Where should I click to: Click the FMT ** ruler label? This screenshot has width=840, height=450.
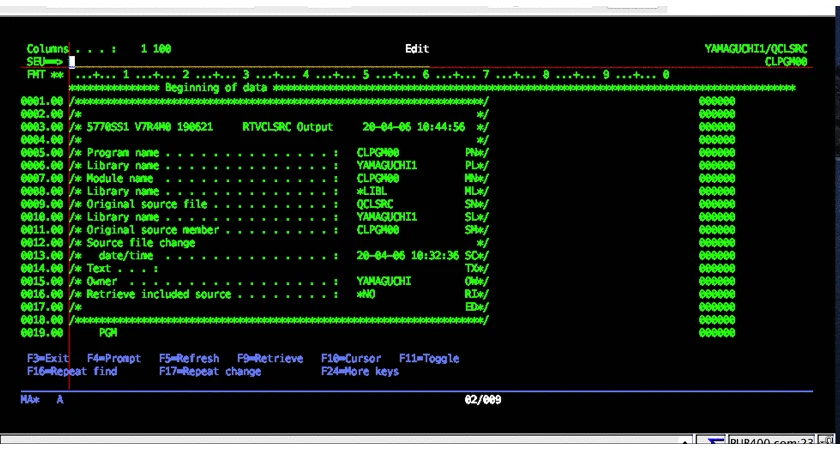pos(45,75)
